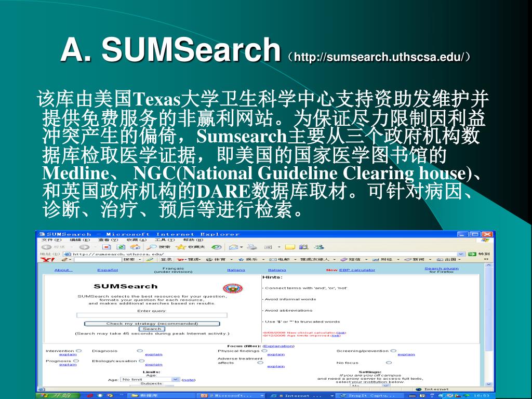Click the Research books toolbar icon

pos(303,247)
